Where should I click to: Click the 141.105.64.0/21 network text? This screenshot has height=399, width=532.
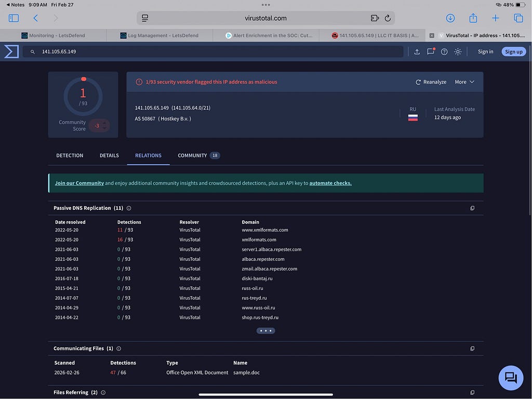(x=191, y=108)
